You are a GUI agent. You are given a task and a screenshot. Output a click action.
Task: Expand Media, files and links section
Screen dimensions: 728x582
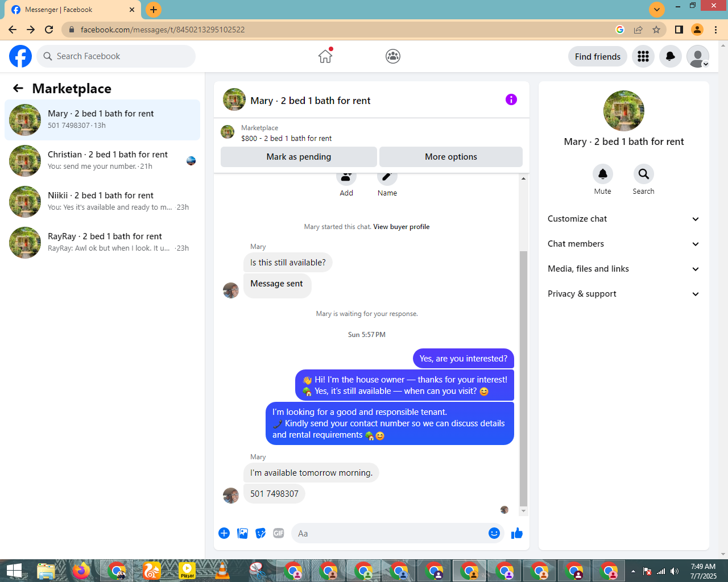tap(624, 269)
